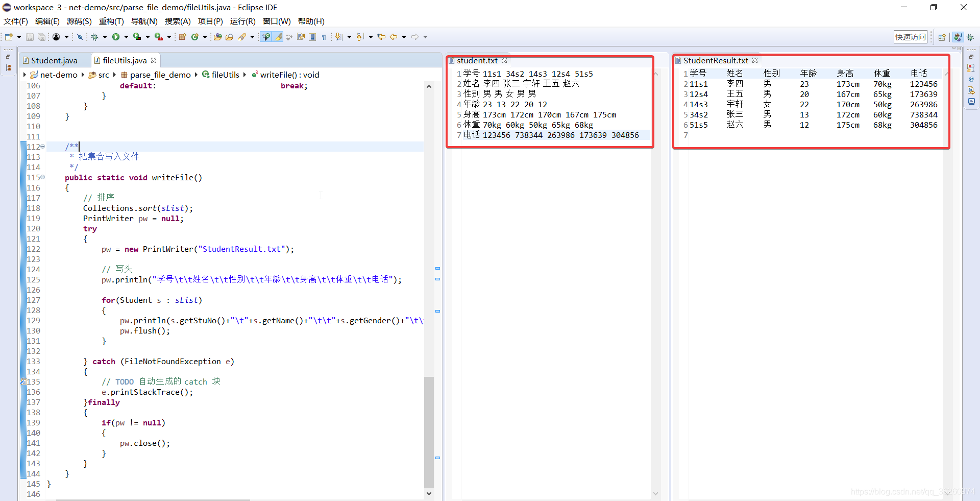Open the Run configurations dropdown arrow

click(126, 37)
